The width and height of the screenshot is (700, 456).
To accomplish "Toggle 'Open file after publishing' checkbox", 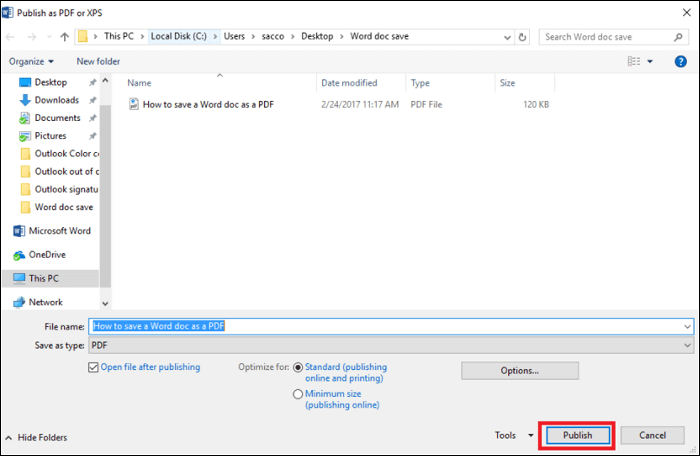I will [93, 367].
